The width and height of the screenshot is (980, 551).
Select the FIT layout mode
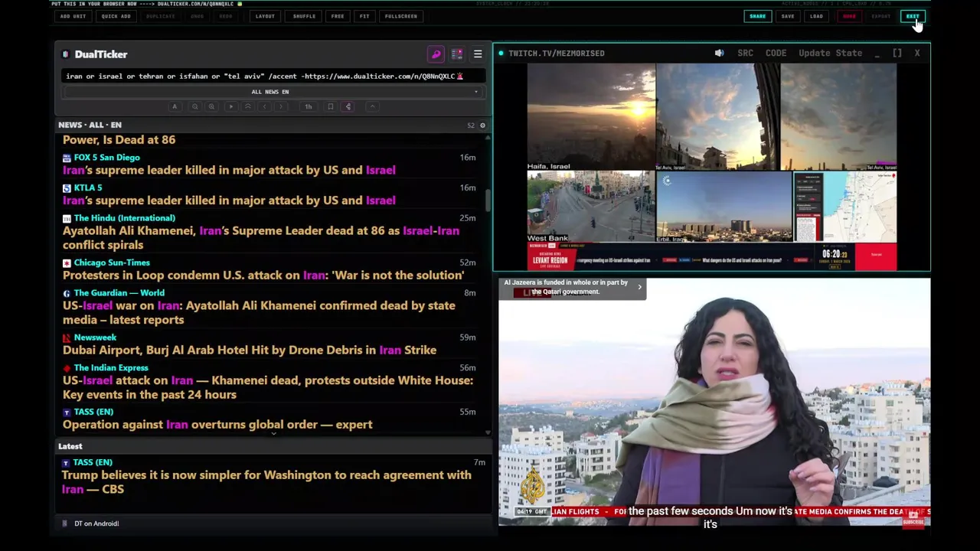coord(364,16)
